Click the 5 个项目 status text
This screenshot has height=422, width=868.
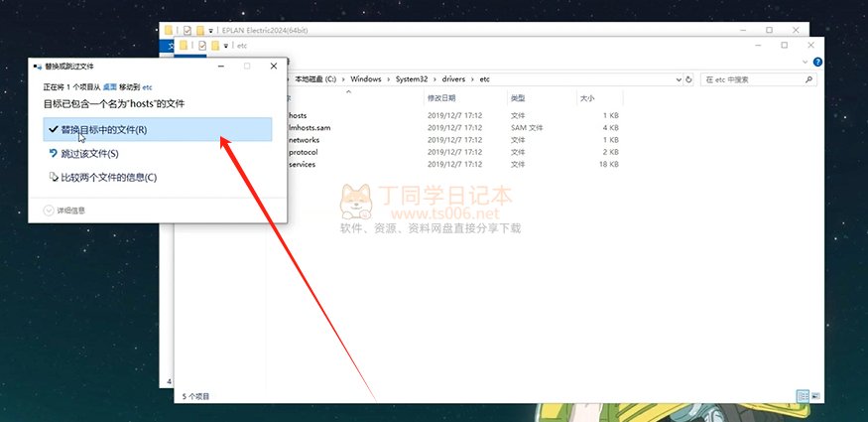click(x=196, y=396)
